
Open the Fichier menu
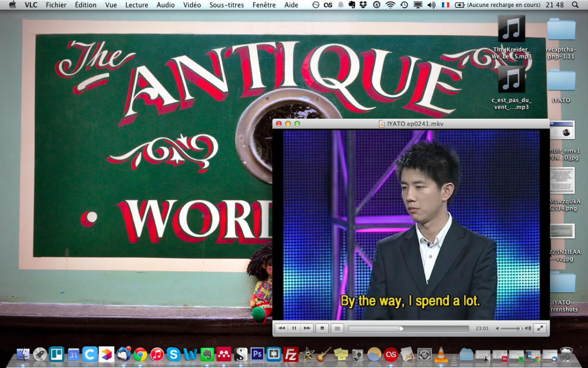(x=56, y=5)
